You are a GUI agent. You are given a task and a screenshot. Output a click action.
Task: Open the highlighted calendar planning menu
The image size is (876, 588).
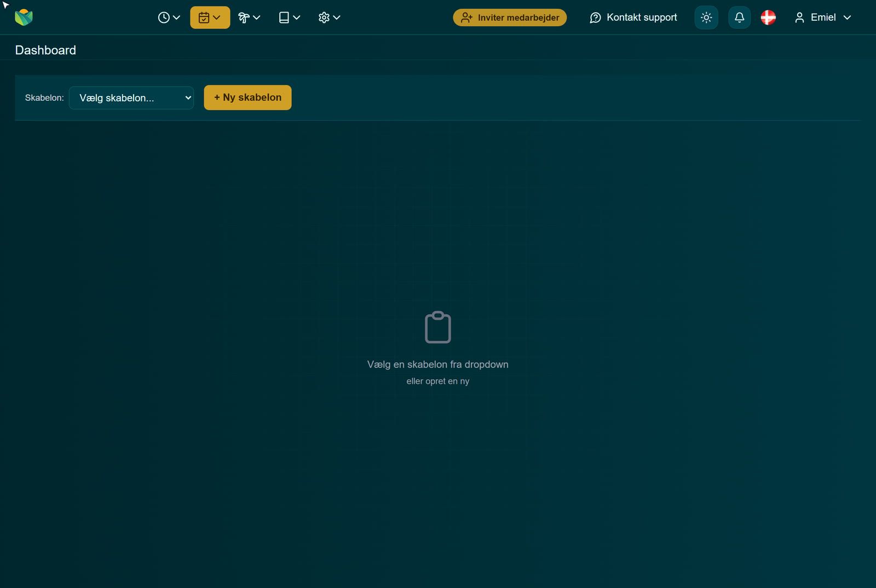210,18
